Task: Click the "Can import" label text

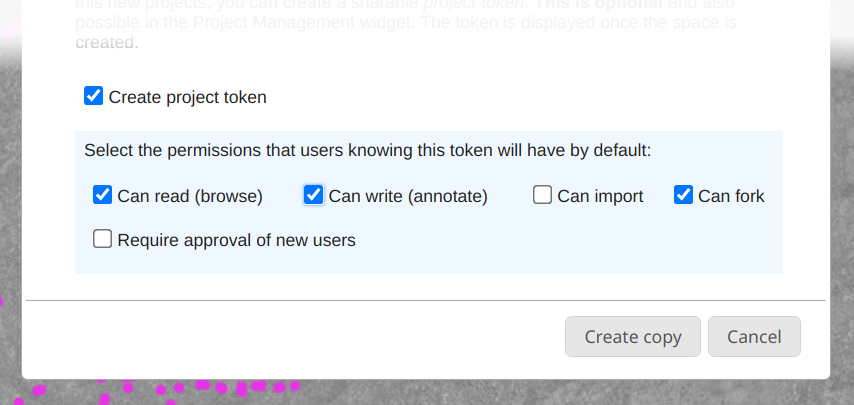Action: pos(600,196)
